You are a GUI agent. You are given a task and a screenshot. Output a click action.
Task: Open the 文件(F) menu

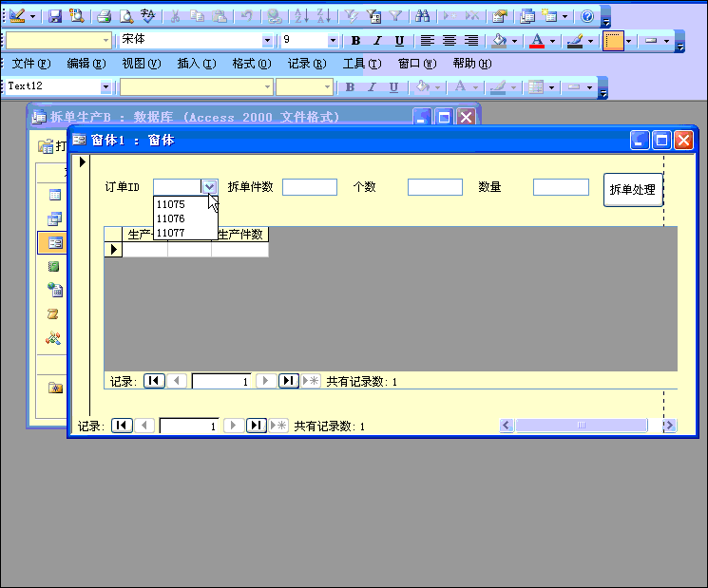(30, 64)
